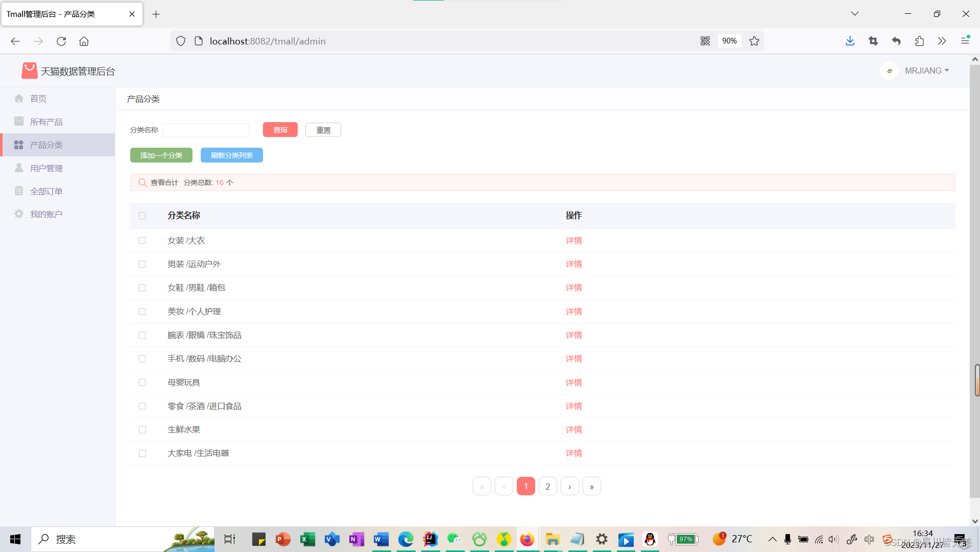Open 详情 for 母婴玩具
The image size is (980, 552).
point(574,383)
